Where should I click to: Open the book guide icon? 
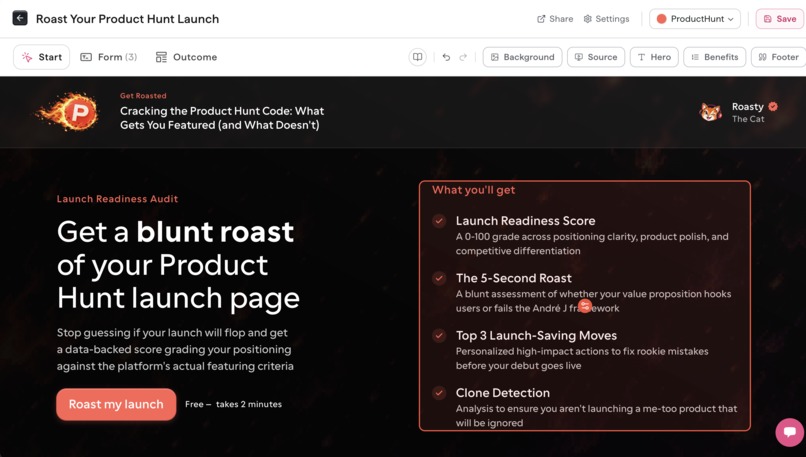[417, 57]
